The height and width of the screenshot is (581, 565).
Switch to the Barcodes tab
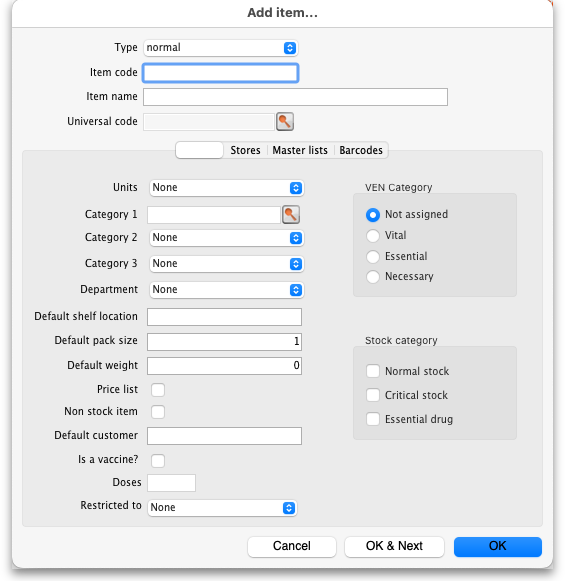click(361, 150)
